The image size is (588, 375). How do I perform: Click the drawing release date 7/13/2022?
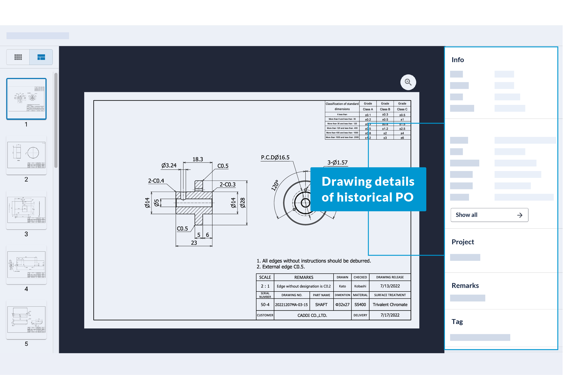(390, 286)
